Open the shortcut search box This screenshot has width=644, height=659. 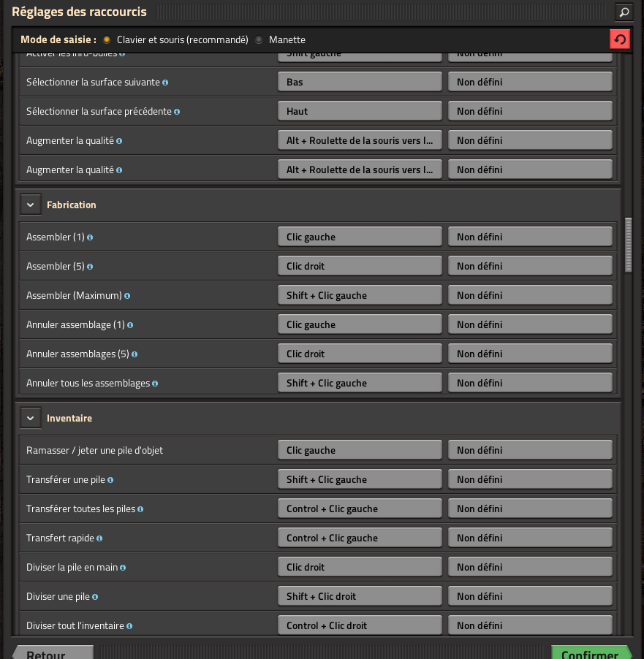coord(624,12)
